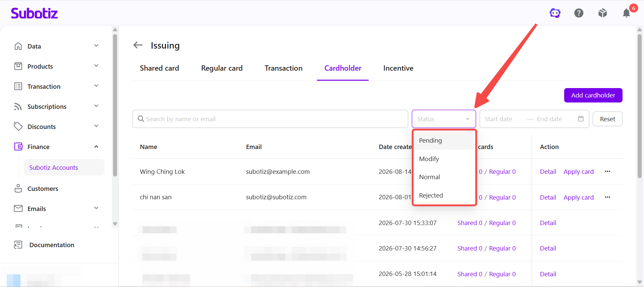The width and height of the screenshot is (644, 287).
Task: Click the Email column header
Action: point(254,147)
